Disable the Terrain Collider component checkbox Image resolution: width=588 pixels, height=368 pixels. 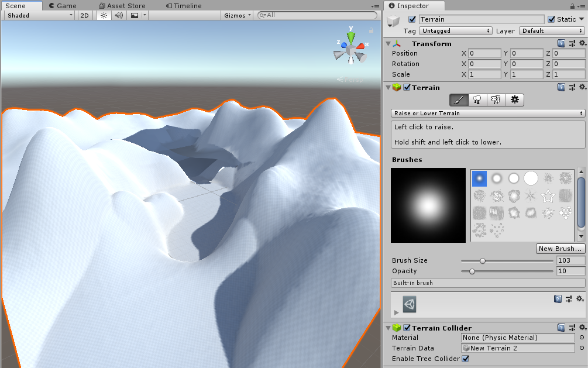[407, 328]
